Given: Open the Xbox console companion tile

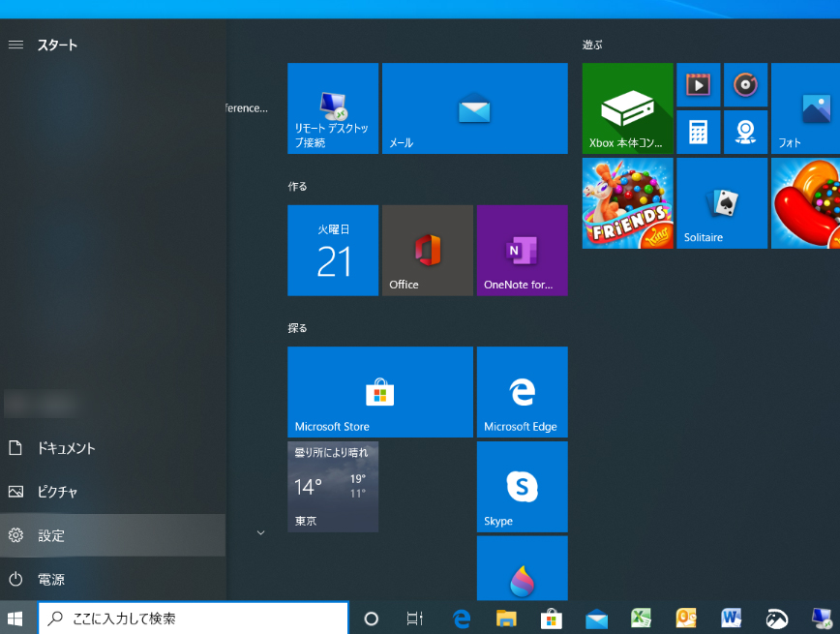Looking at the screenshot, I should pyautogui.click(x=627, y=108).
